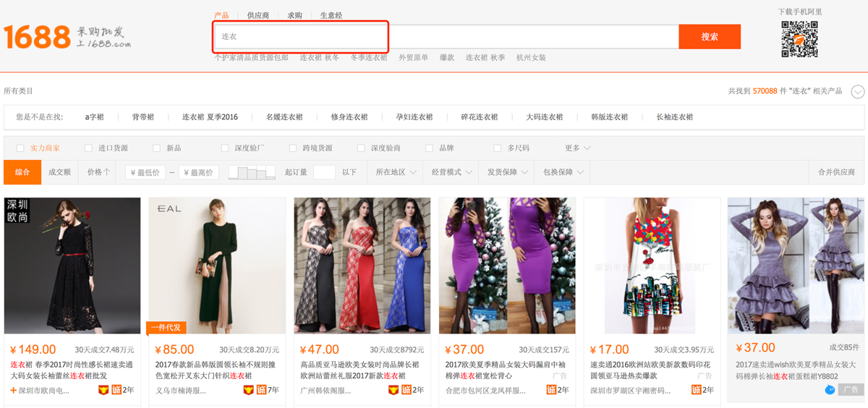Click the 最高价 price input

199,172
